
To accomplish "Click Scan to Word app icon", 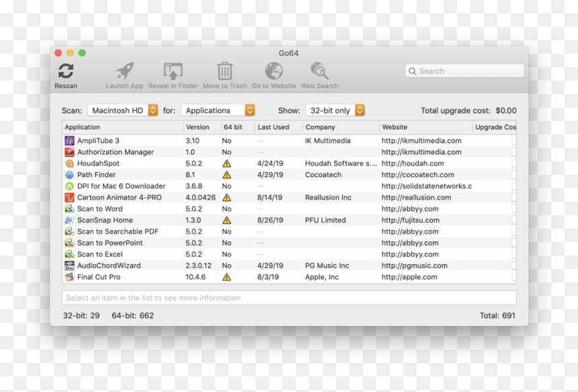I will (x=69, y=208).
